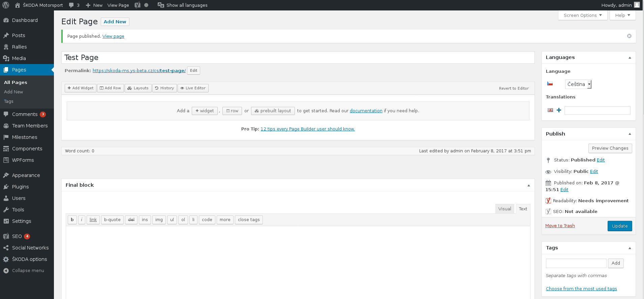This screenshot has height=299, width=644.
Task: Open the New content menu in admin bar
Action: click(x=94, y=5)
